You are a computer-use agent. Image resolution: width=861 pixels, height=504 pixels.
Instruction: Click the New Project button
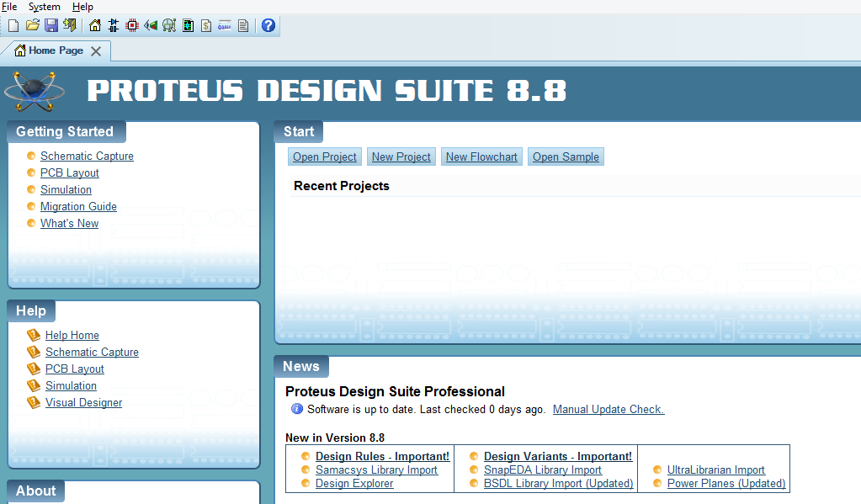click(x=401, y=157)
